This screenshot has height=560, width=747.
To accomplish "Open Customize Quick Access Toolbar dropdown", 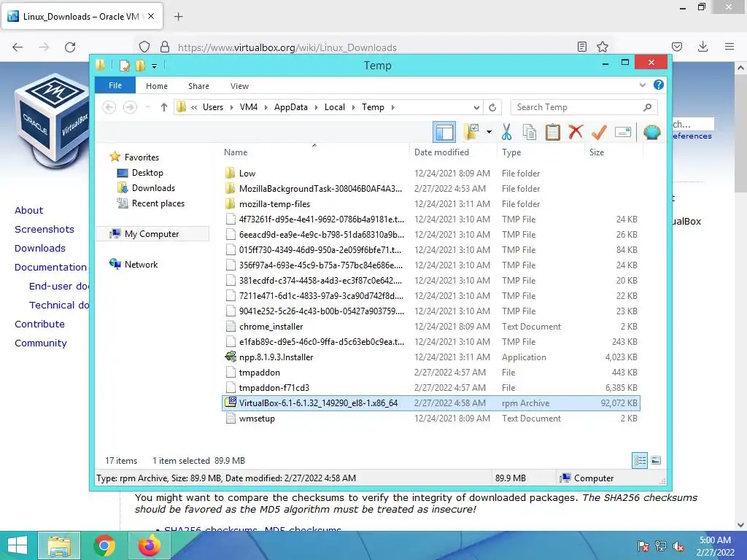I will coord(155,66).
